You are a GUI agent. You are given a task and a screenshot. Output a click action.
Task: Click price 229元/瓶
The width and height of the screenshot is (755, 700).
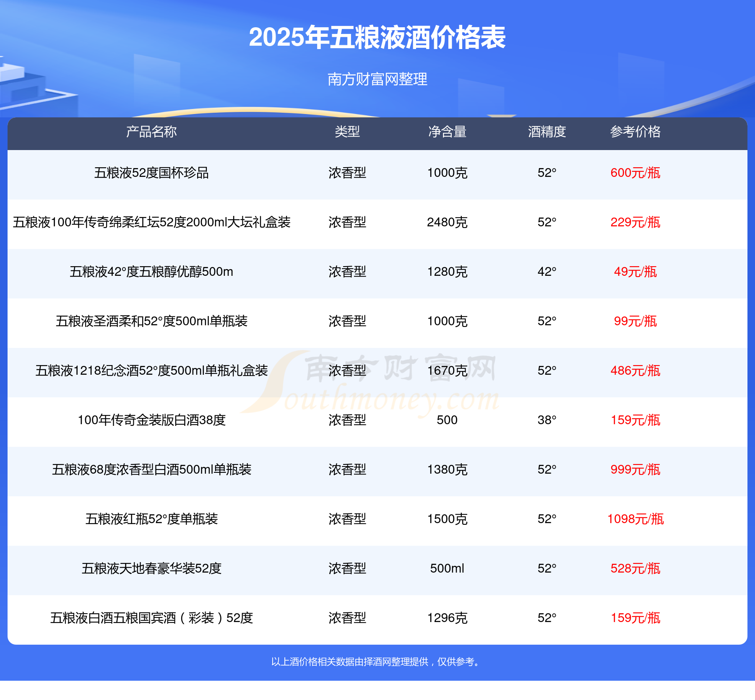(635, 222)
